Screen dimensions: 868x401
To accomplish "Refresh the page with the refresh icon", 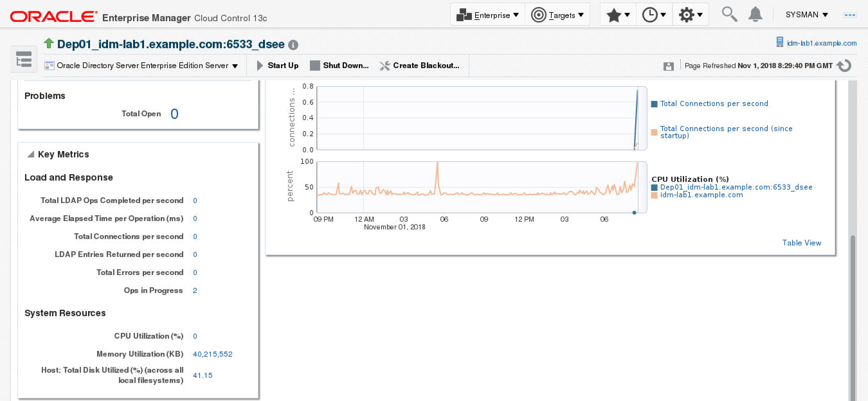I will (845, 66).
